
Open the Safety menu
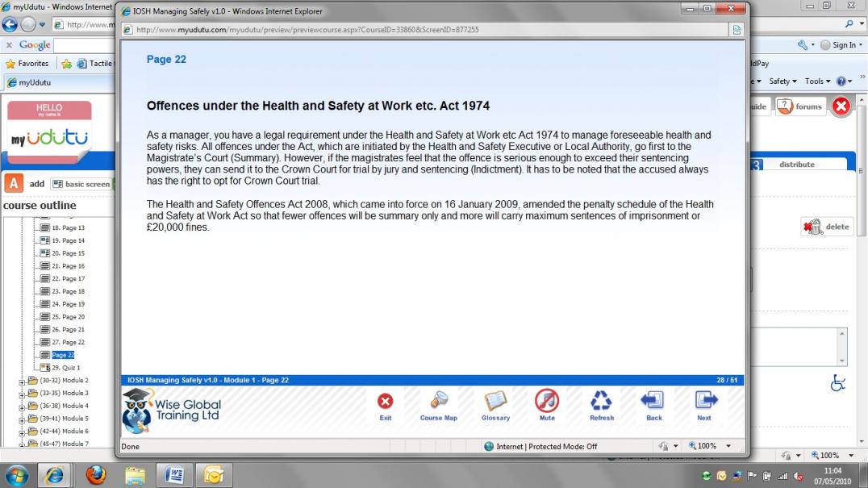782,81
